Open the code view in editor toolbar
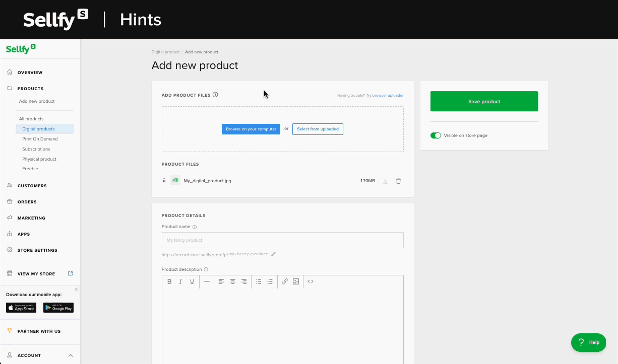Viewport: 618px width, 364px height. click(311, 281)
